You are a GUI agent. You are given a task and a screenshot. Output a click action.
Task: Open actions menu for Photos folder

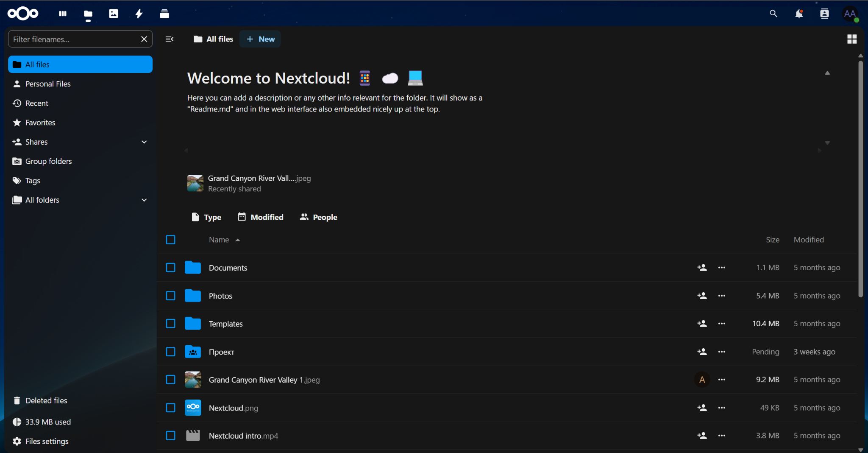click(x=722, y=296)
